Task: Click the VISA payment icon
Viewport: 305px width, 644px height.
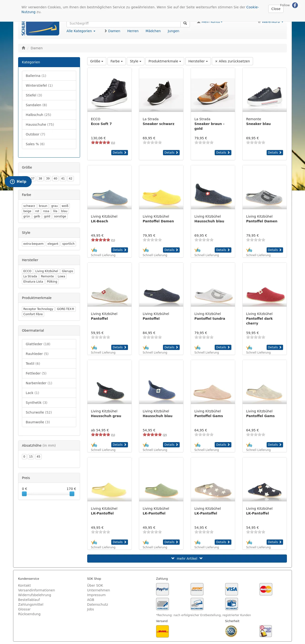Action: pyautogui.click(x=231, y=589)
